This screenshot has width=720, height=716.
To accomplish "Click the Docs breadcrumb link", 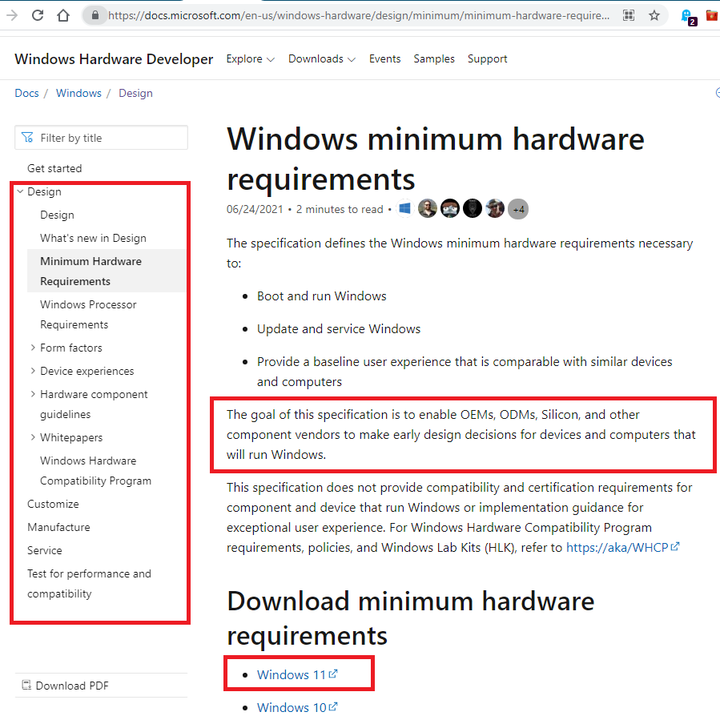I will [27, 93].
